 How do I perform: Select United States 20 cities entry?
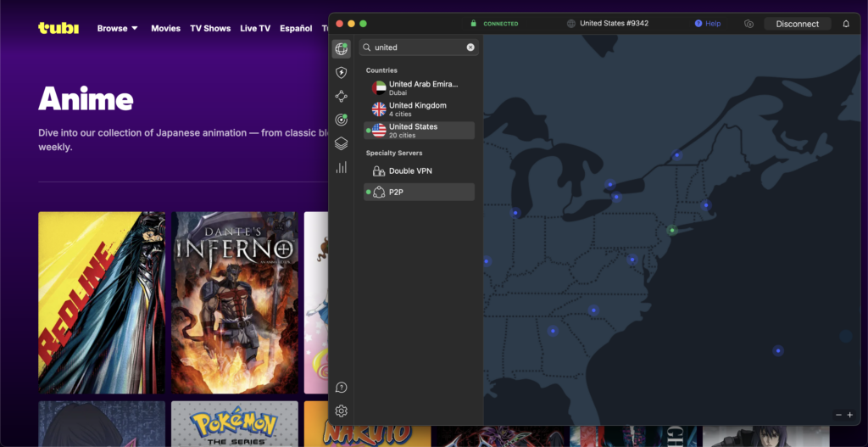click(x=419, y=131)
